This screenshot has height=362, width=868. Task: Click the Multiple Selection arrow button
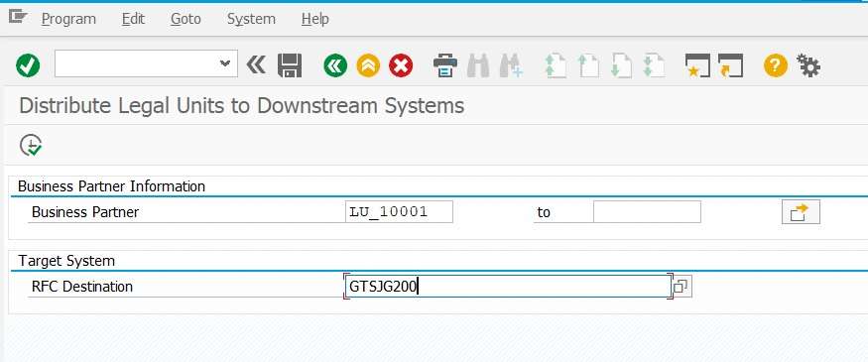[x=801, y=212]
